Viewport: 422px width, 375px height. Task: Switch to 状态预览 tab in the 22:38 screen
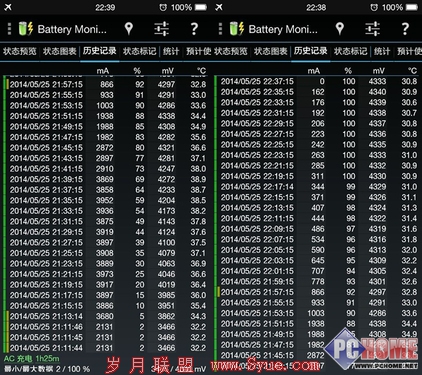(x=231, y=51)
